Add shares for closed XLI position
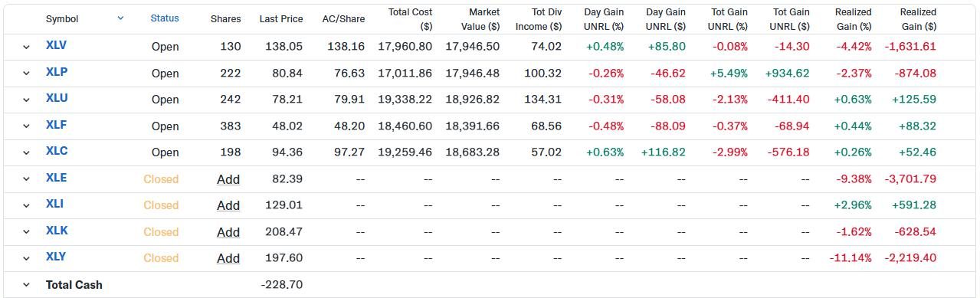This screenshot has width=980, height=298. (228, 205)
